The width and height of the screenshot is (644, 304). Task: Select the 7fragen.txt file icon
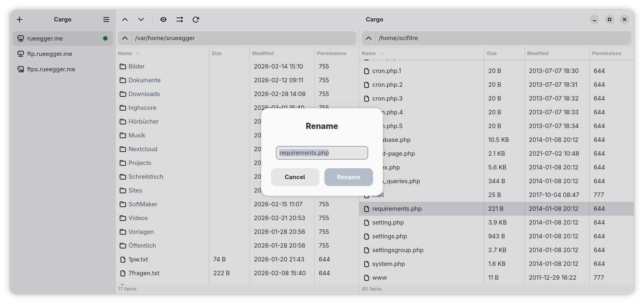click(x=123, y=273)
